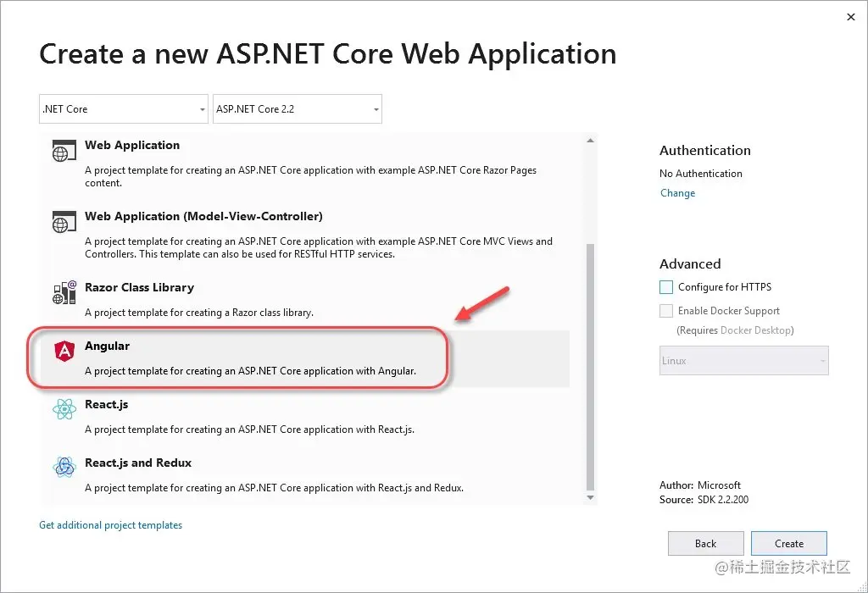Click the Create button

pyautogui.click(x=789, y=544)
